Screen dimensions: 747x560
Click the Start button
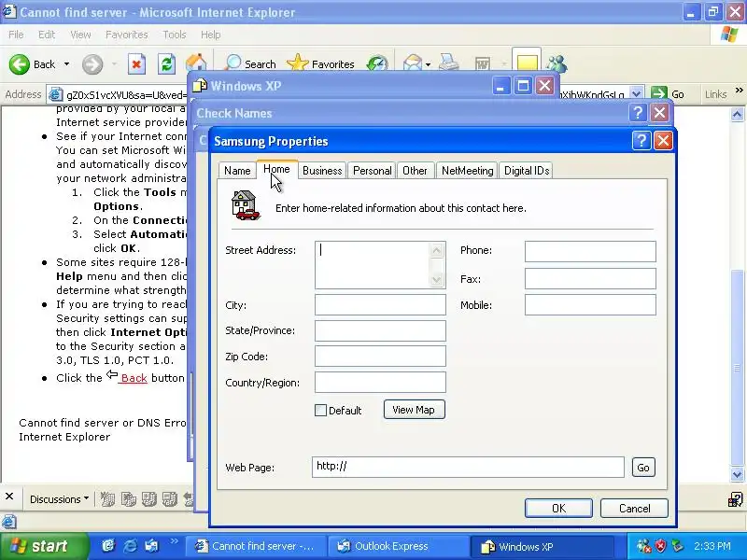(x=44, y=546)
